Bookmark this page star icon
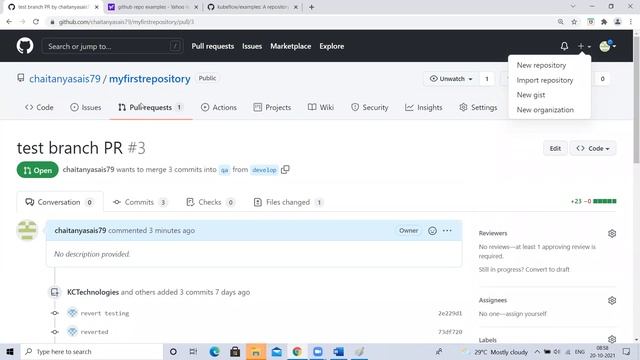 tap(574, 22)
